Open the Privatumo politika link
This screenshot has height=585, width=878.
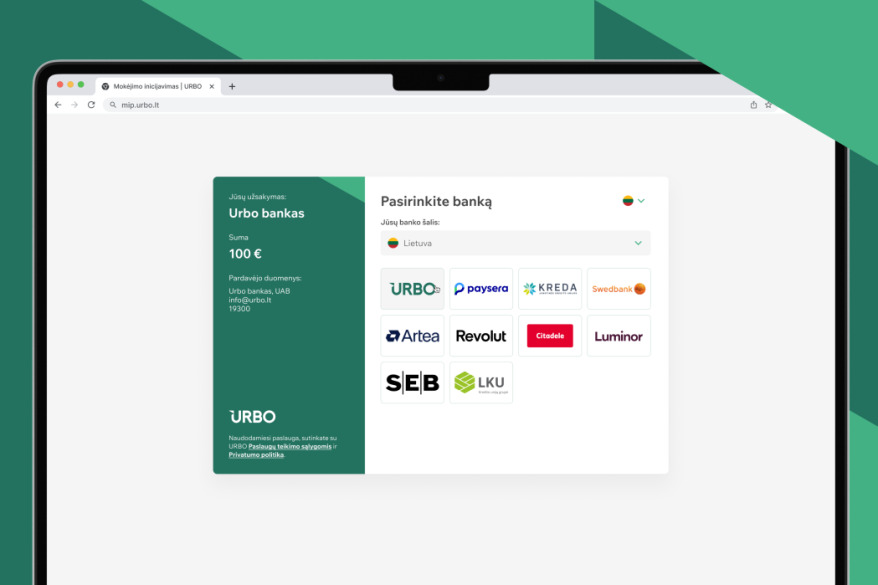[x=256, y=455]
